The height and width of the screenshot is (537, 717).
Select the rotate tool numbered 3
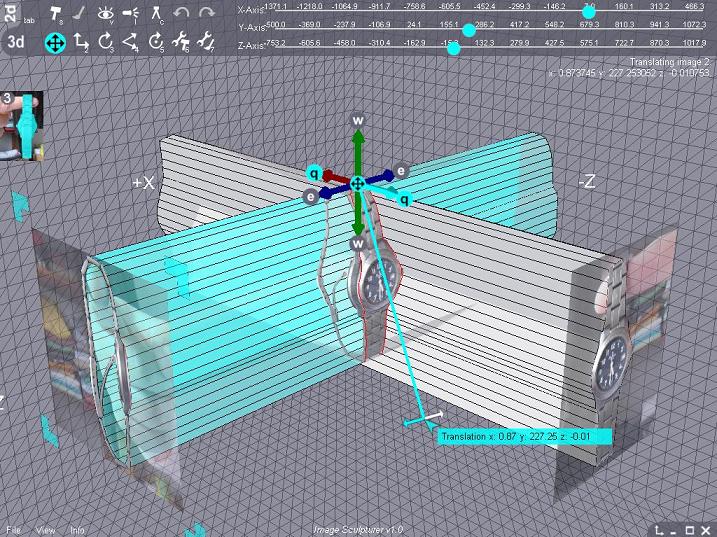click(106, 42)
